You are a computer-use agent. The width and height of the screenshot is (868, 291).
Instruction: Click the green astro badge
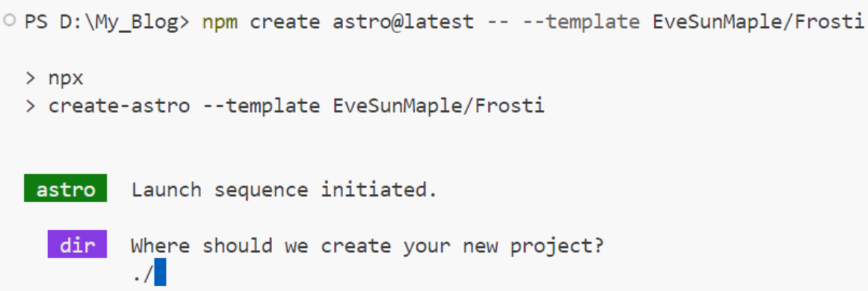coord(65,190)
